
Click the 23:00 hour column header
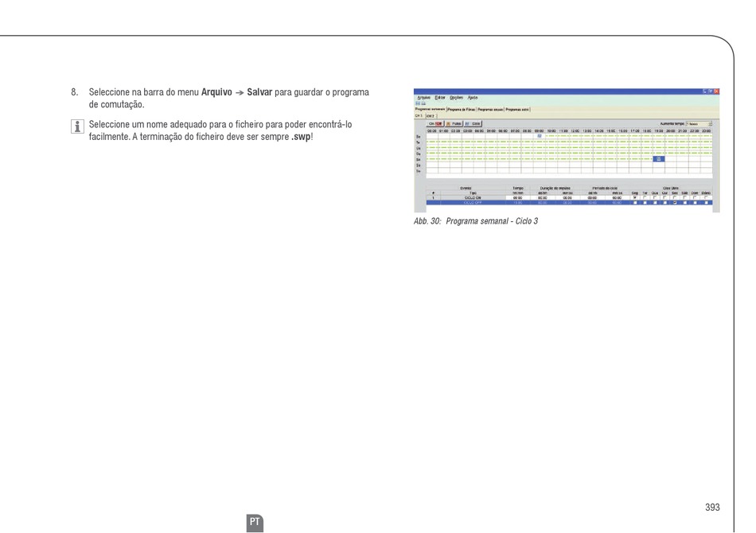(x=707, y=130)
